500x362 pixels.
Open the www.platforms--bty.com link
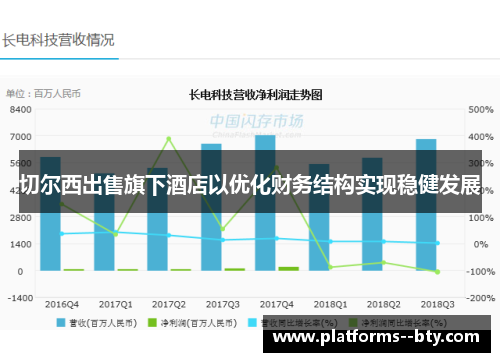click(376, 337)
